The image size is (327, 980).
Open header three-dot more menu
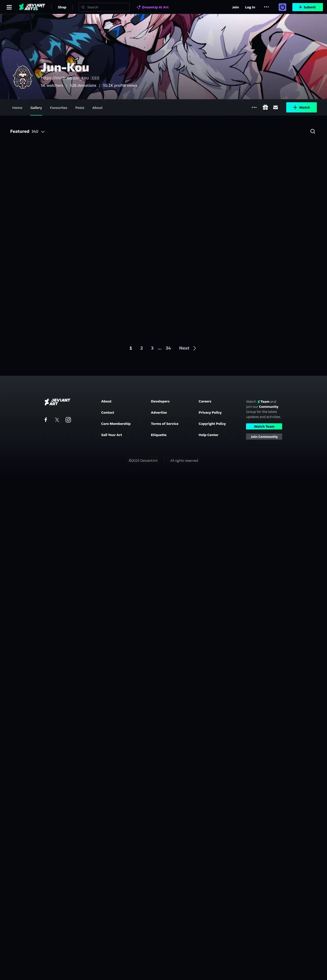(x=266, y=7)
